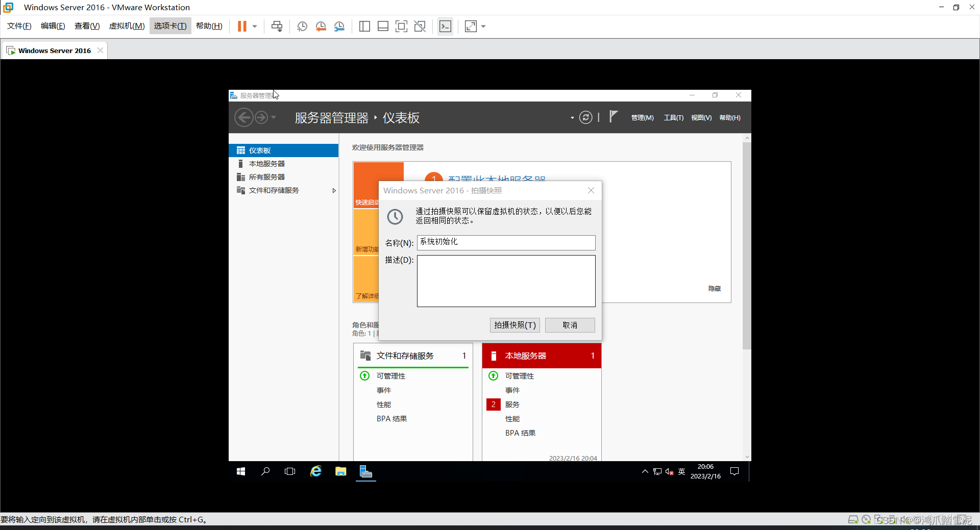Screen dimensions: 980x530
Task: Click the 描述(D) description text area
Action: [506, 281]
